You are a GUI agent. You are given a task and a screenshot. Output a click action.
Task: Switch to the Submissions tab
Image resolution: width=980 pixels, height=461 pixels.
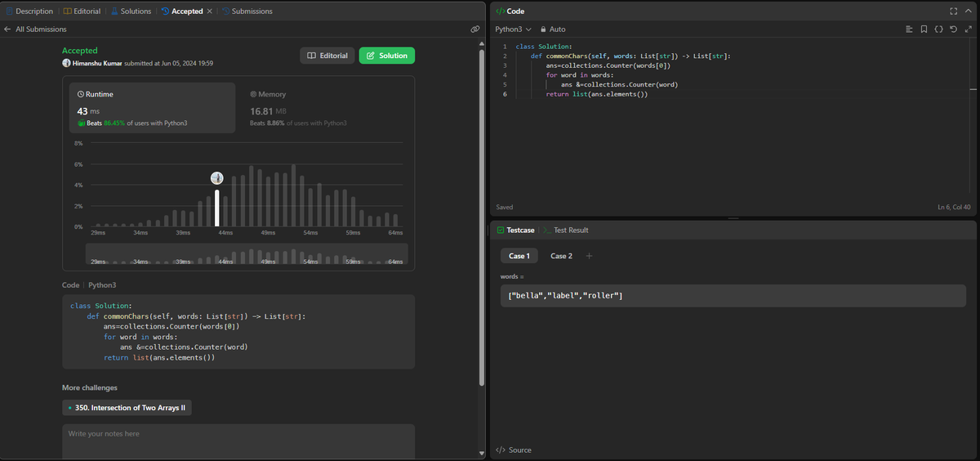[247, 11]
